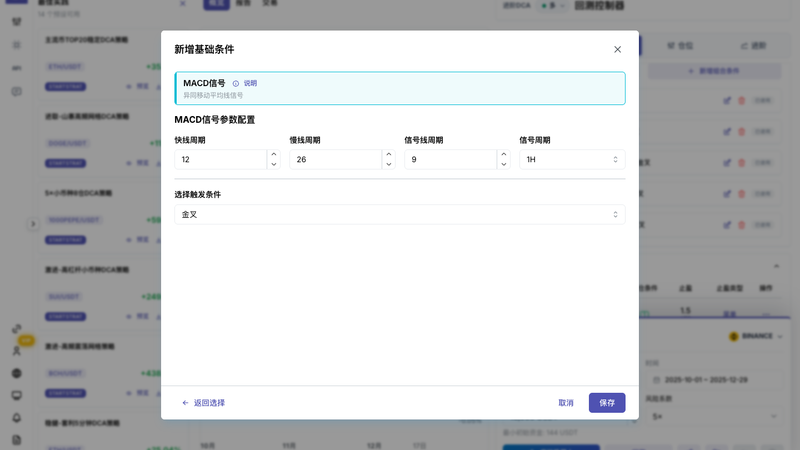Open the chat message sidebar icon
The height and width of the screenshot is (450, 800).
point(17,92)
